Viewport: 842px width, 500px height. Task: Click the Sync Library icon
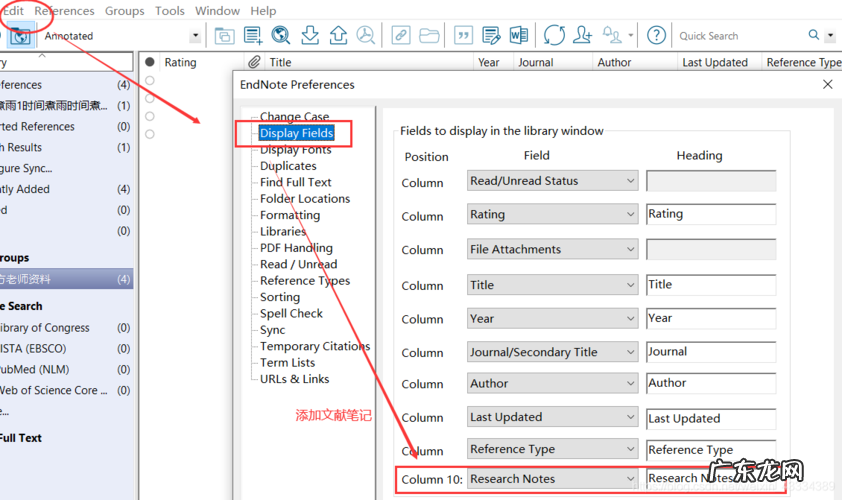pyautogui.click(x=554, y=36)
